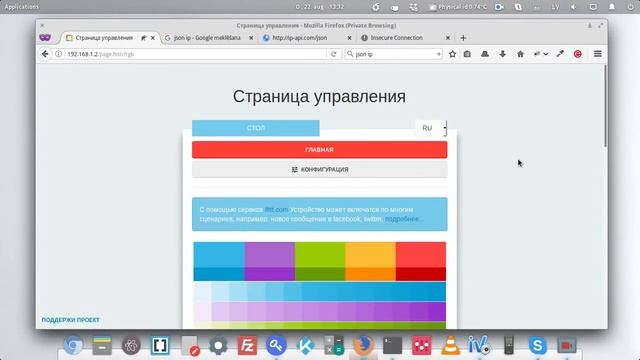Click the LV keyboard layout indicator
Image resolution: width=640 pixels, height=360 pixels.
(x=555, y=7)
